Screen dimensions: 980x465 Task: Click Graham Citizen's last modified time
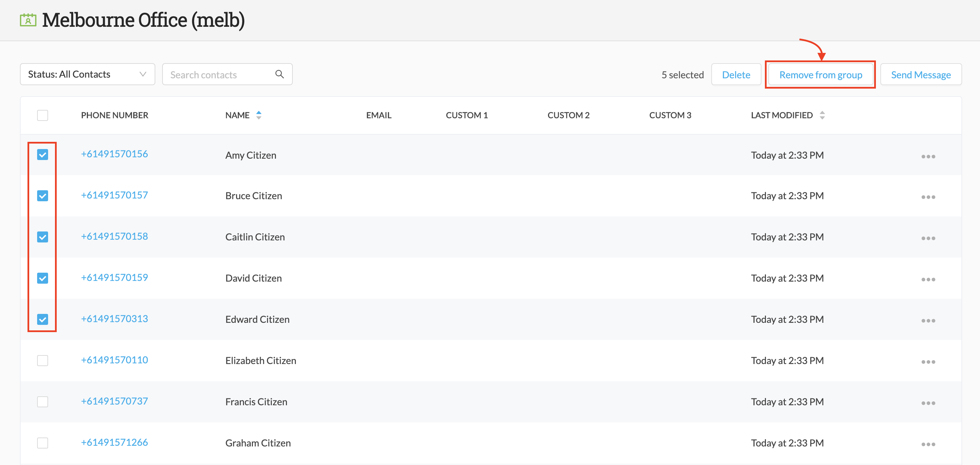(x=787, y=443)
